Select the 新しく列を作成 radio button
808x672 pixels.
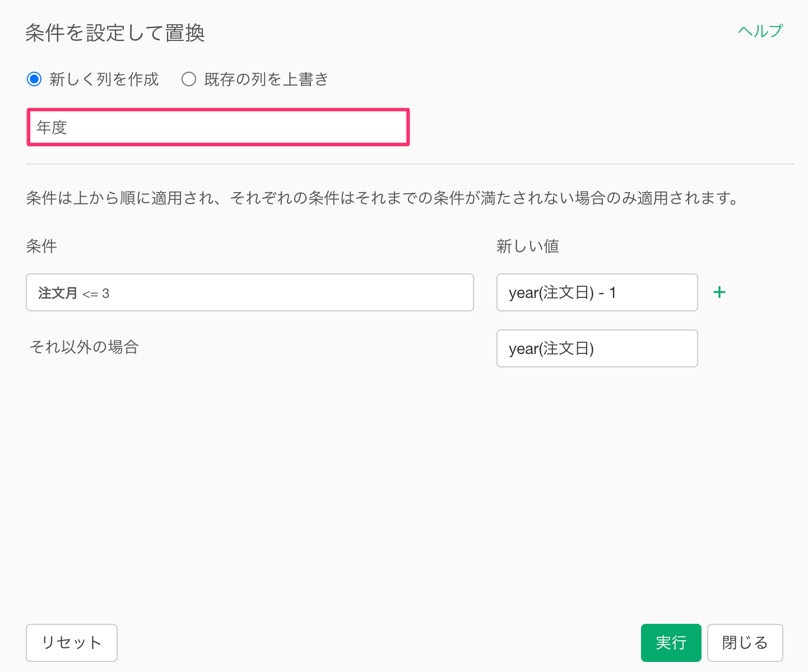click(x=34, y=79)
